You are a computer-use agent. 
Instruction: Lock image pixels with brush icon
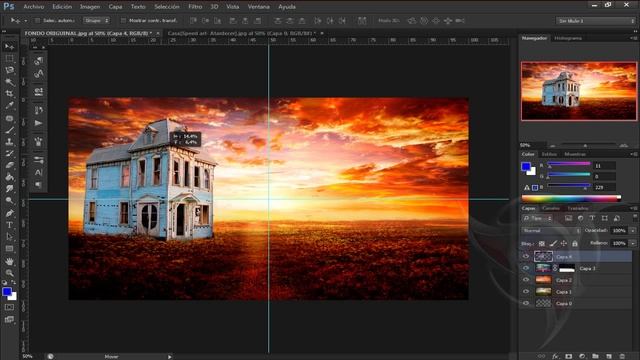[553, 243]
